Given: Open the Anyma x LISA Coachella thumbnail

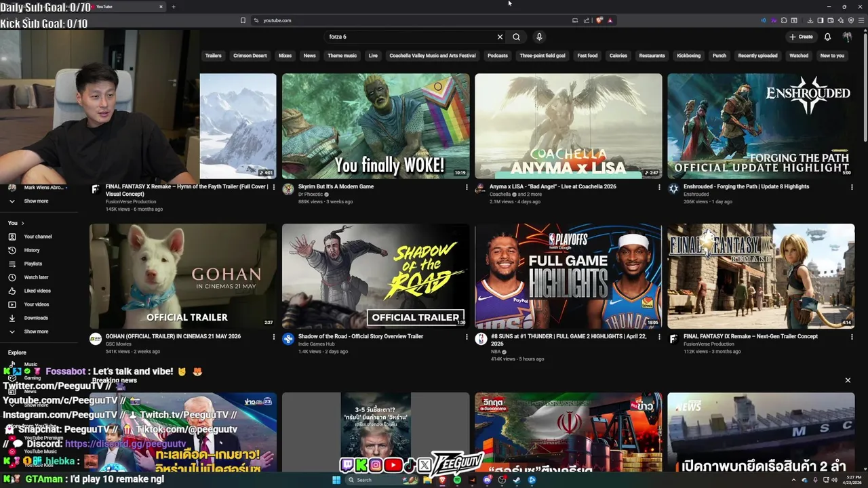Looking at the screenshot, I should [x=568, y=126].
